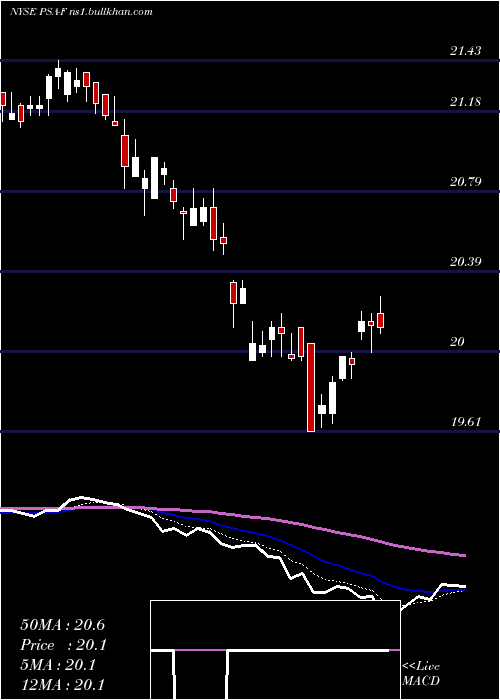
Task: Click the <<Live MACD label
Action: pos(421,673)
